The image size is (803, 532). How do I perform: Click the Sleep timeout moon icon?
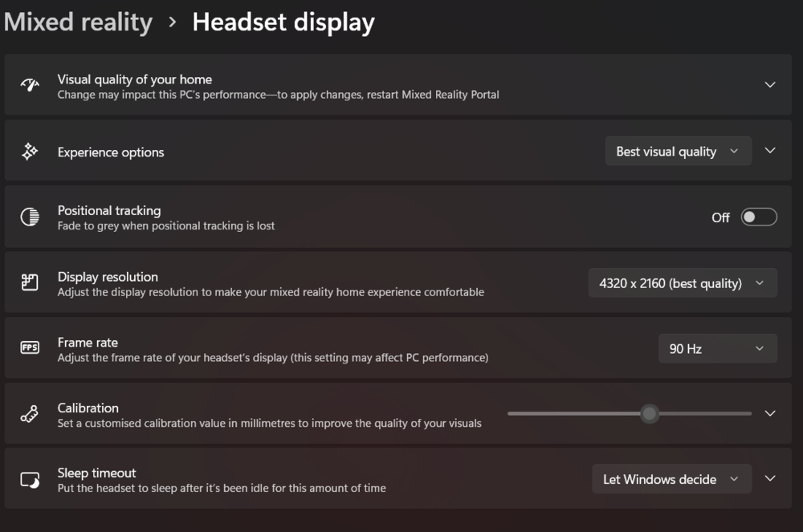[x=30, y=480]
